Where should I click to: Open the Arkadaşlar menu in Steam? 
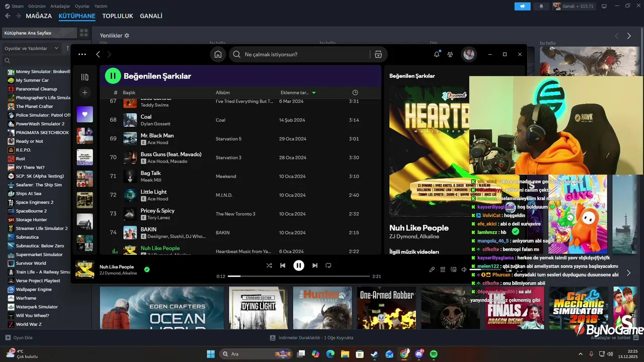point(60,6)
